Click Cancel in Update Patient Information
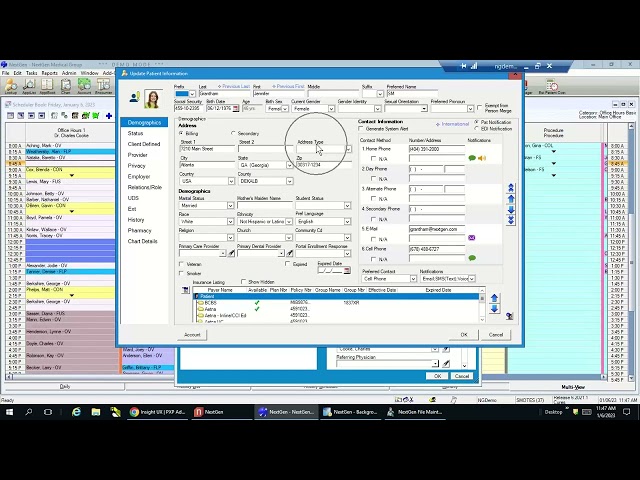The height and width of the screenshot is (480, 640). coord(496,335)
